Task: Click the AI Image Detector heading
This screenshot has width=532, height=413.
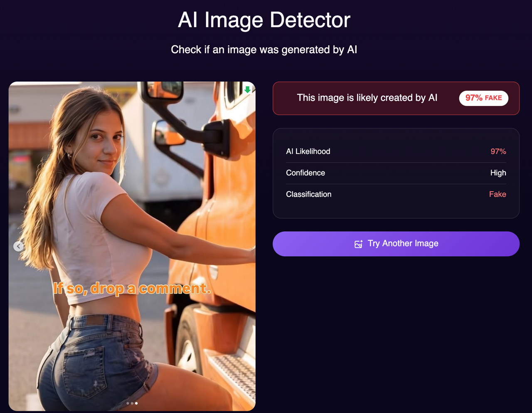Action: pos(264,20)
